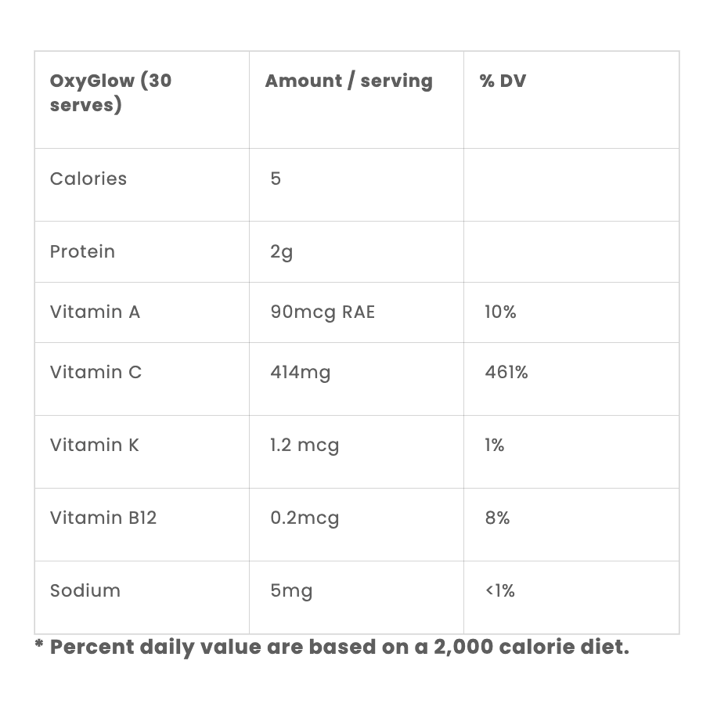
Task: Click the 90mcg RAE amount
Action: coord(323,312)
